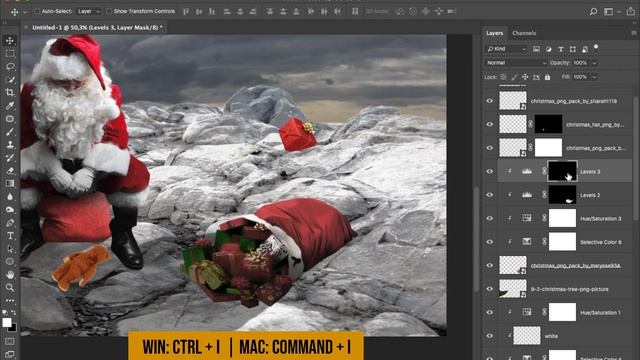Select the Selective Color 6 layer name
This screenshot has width=640, height=360.
600,242
